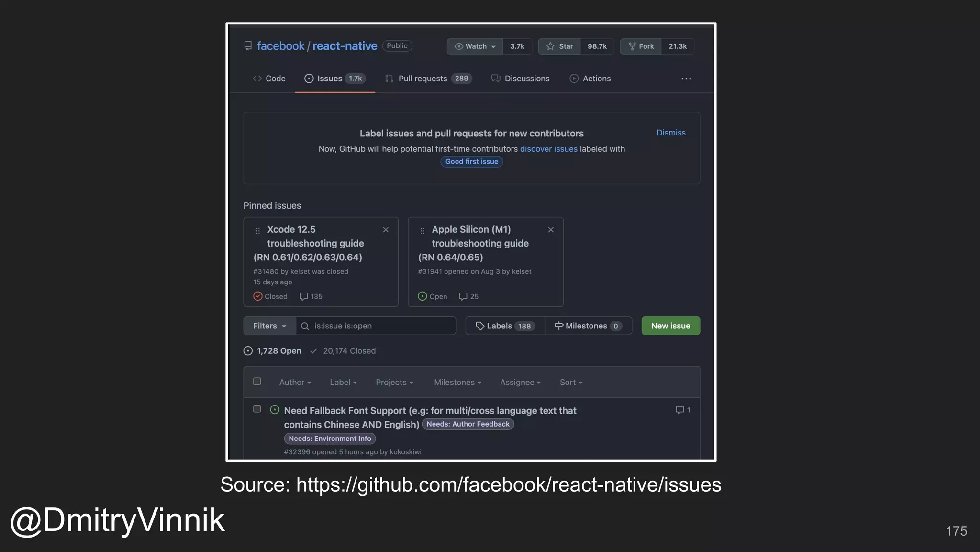
Task: Show the 1,728 Open issues
Action: (272, 351)
